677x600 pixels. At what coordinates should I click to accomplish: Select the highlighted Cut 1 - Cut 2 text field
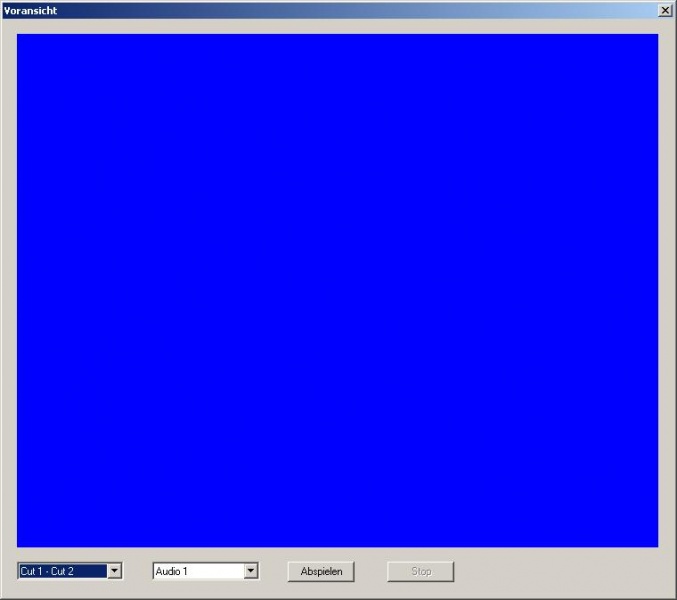[61, 571]
